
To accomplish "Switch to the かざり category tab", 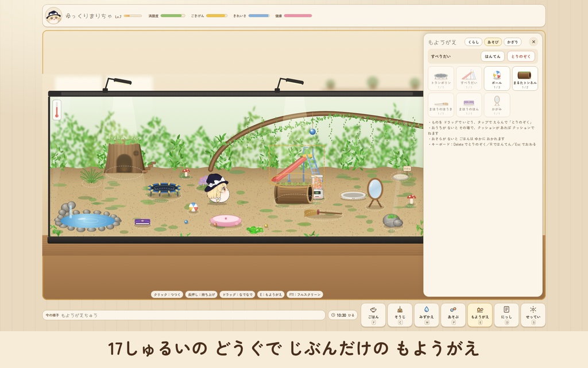I will [x=512, y=42].
